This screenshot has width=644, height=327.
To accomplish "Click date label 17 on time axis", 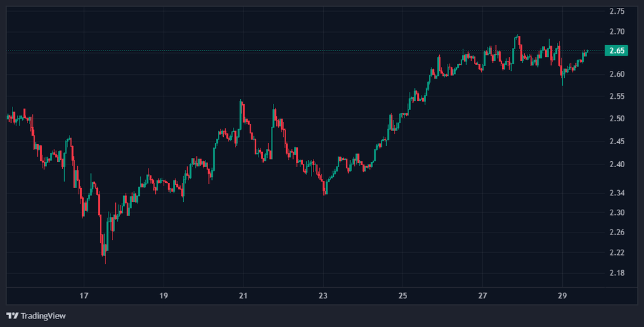I will [84, 296].
